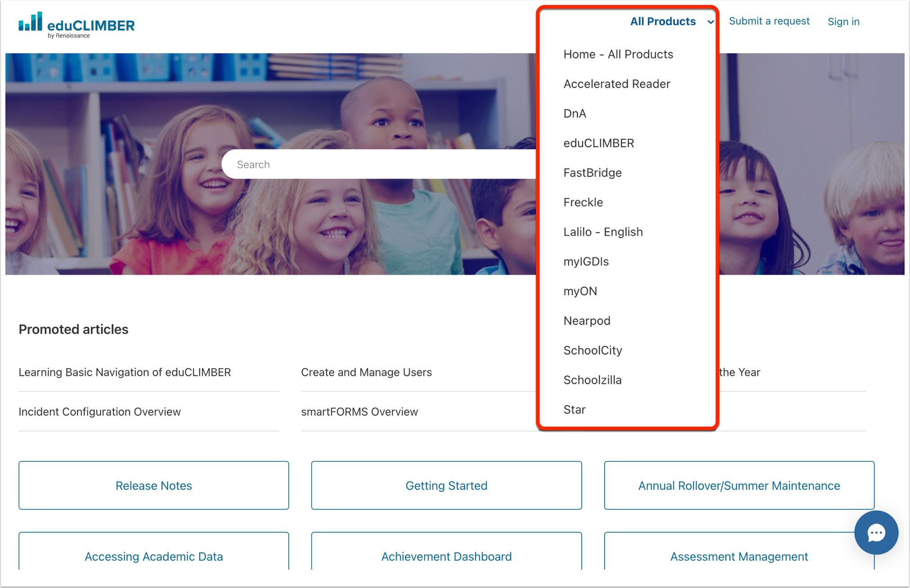Image resolution: width=910 pixels, height=588 pixels.
Task: Pick eduCLIMBER in the products menu
Action: [x=599, y=143]
